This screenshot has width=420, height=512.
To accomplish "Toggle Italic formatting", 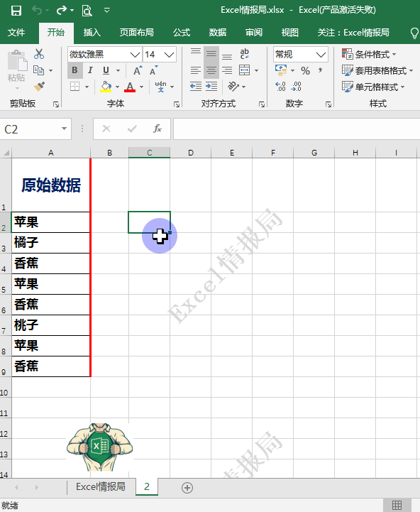I will coord(90,70).
